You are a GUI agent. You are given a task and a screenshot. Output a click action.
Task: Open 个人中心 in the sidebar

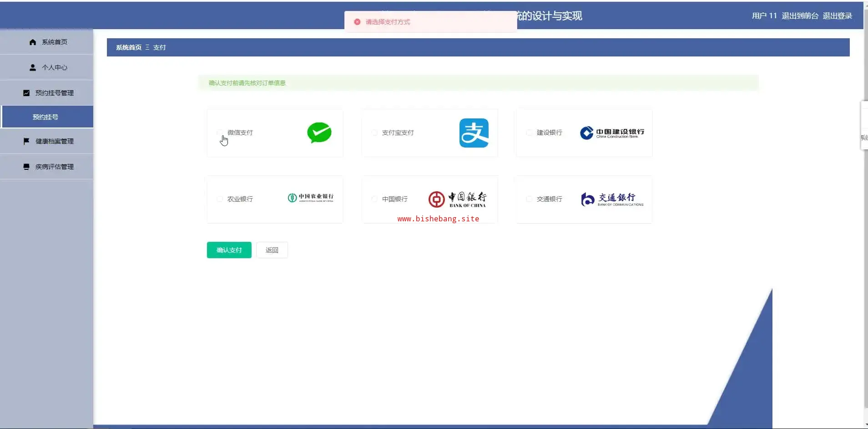46,67
